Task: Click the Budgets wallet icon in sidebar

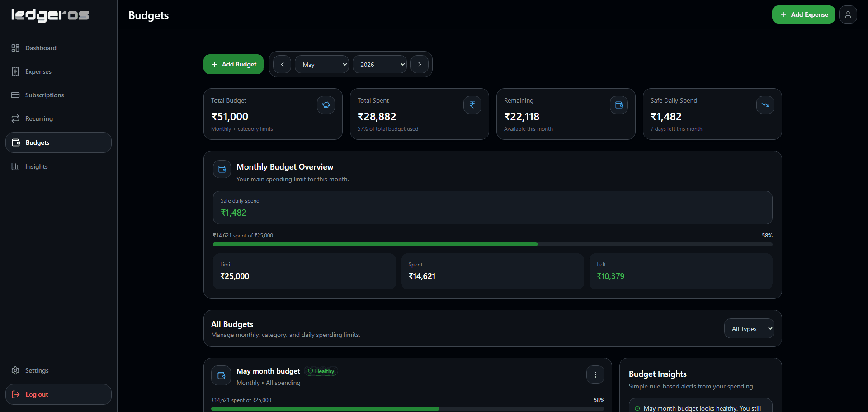Action: click(16, 142)
